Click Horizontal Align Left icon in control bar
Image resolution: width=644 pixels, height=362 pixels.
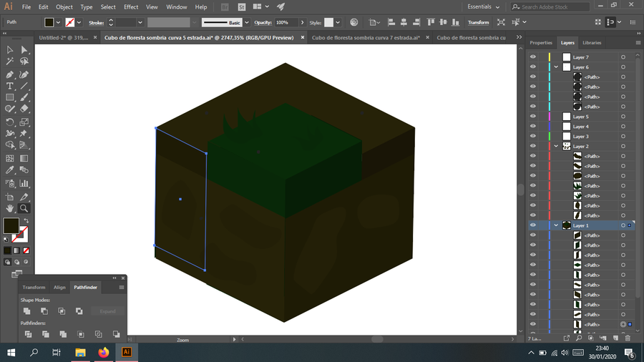tap(391, 22)
